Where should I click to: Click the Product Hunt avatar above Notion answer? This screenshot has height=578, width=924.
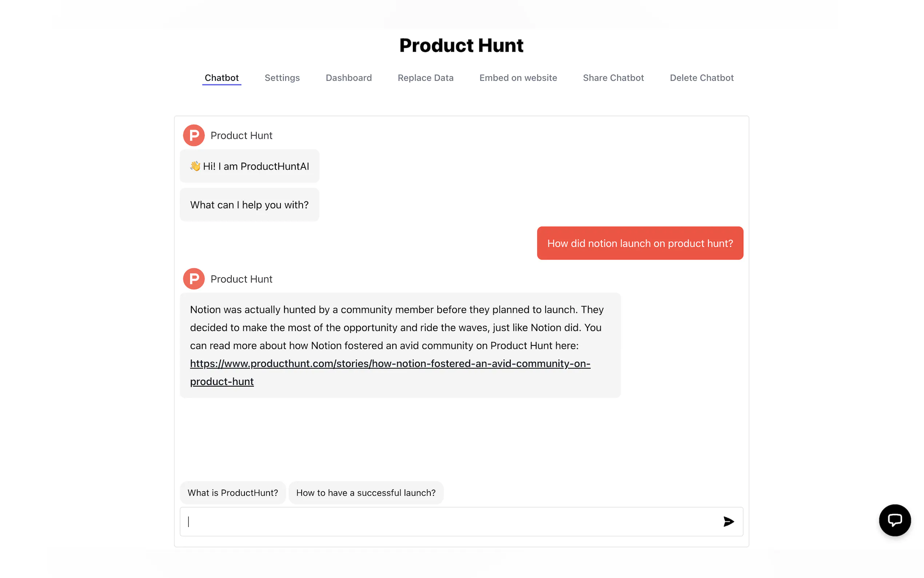click(194, 279)
